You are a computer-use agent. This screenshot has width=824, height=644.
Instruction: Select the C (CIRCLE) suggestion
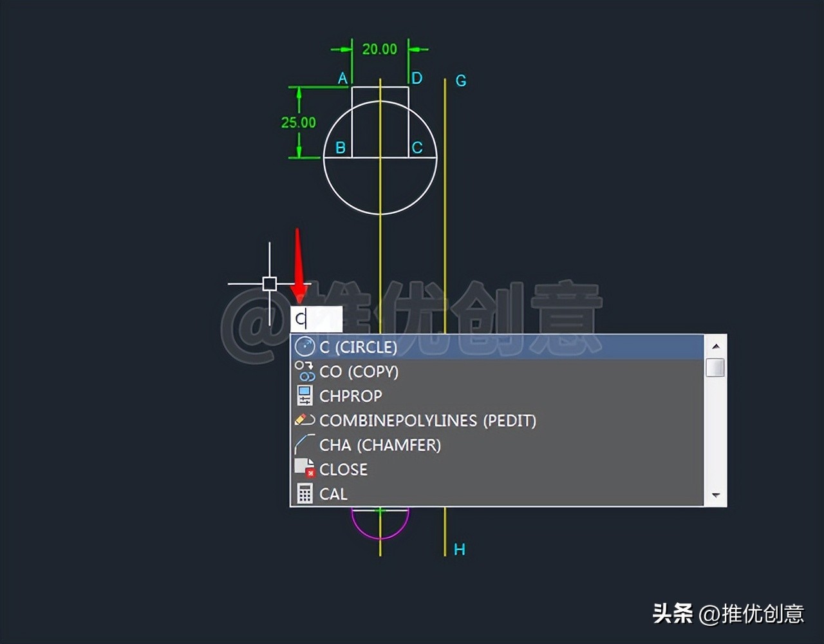point(360,346)
